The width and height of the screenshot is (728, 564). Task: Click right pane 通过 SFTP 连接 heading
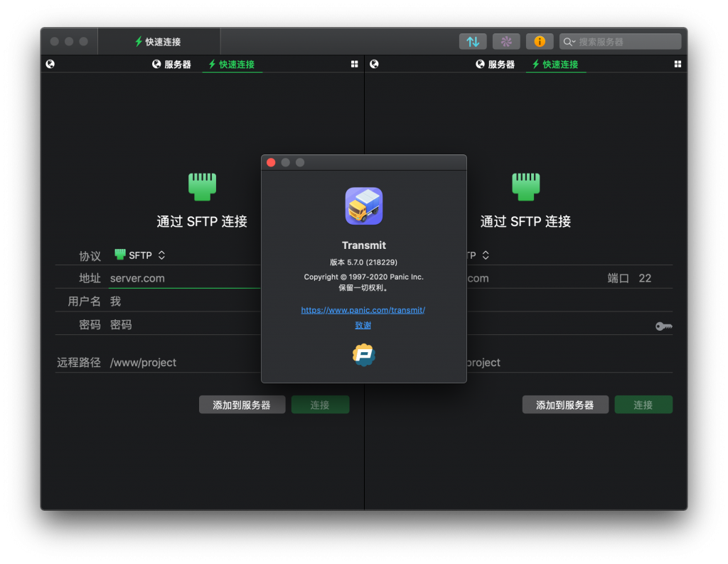(x=525, y=221)
